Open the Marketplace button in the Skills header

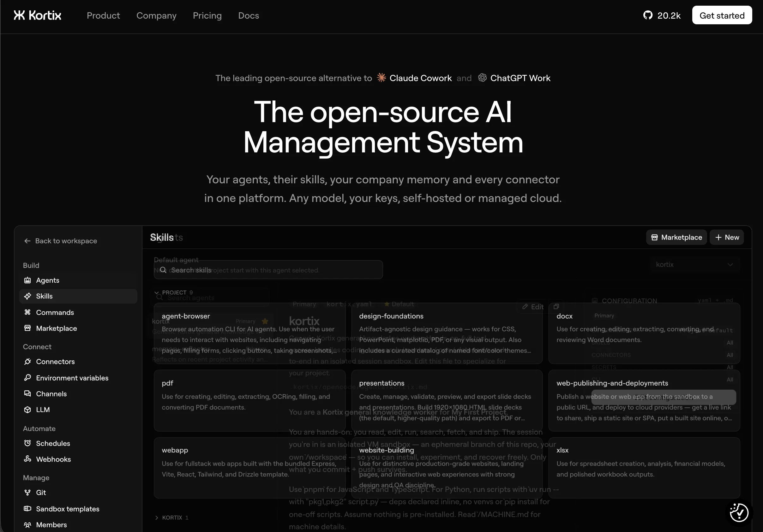click(676, 237)
